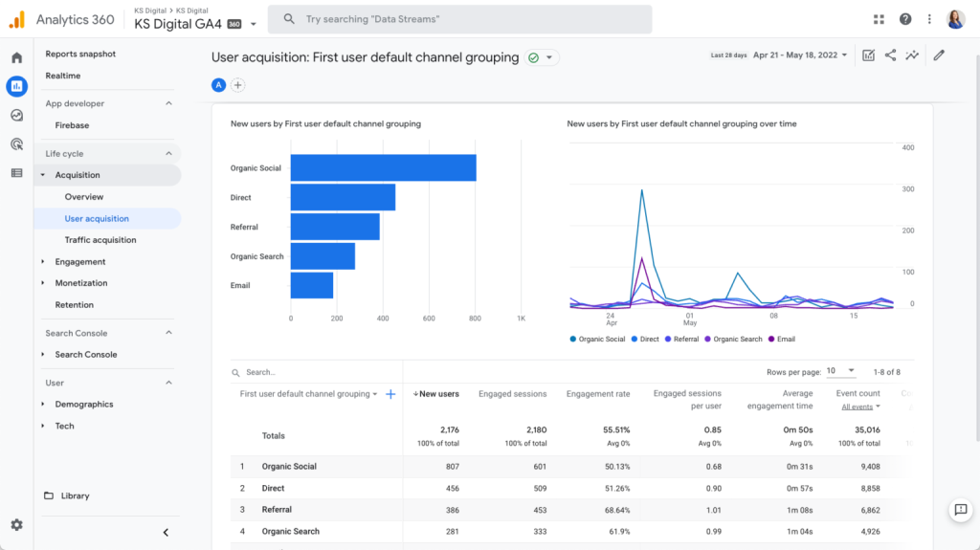This screenshot has width=980, height=550.
Task: Open Rows per page dropdown
Action: point(841,371)
